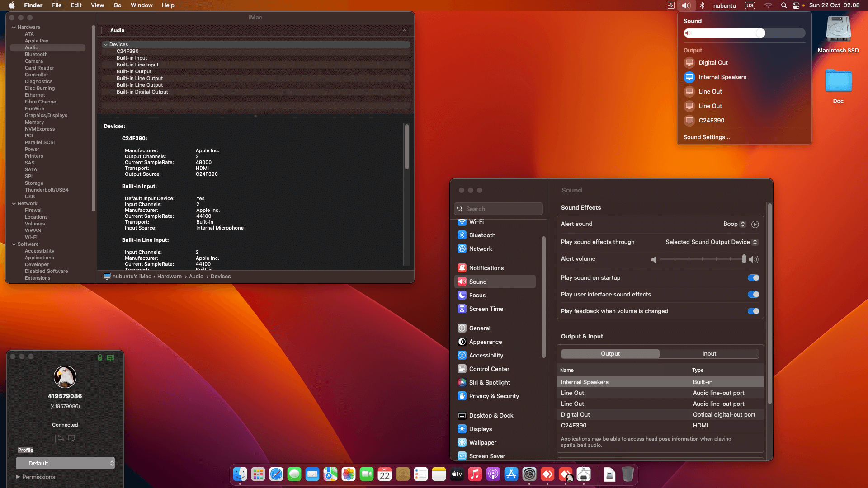Open the File menu
Screen dimensions: 868x488
click(57, 5)
